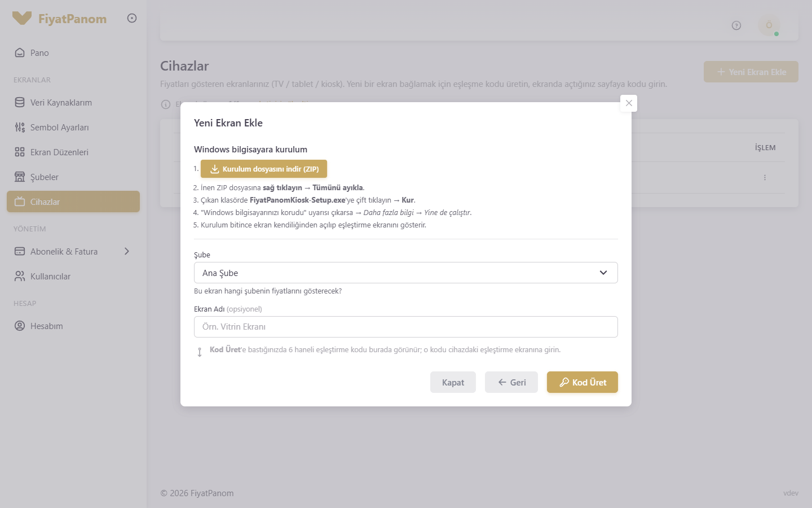Focus the Ekran Adı input field

(x=406, y=327)
